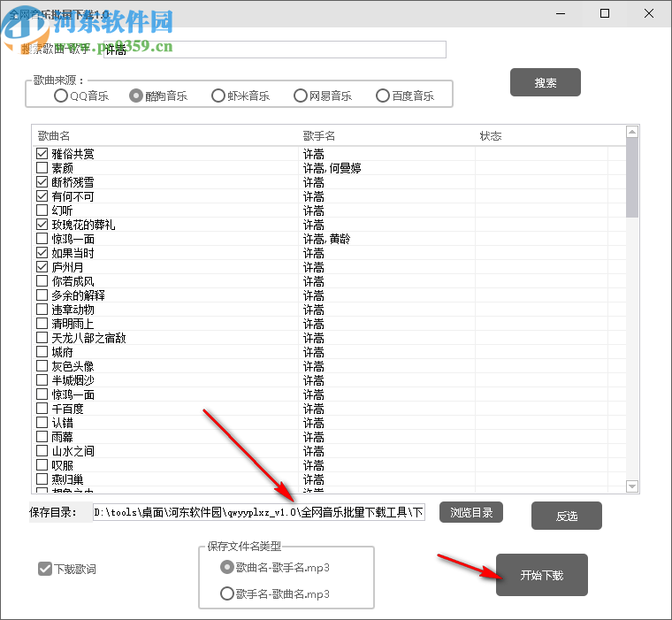The width and height of the screenshot is (672, 620).
Task: Click the 保存目录 save path field
Action: tap(259, 512)
